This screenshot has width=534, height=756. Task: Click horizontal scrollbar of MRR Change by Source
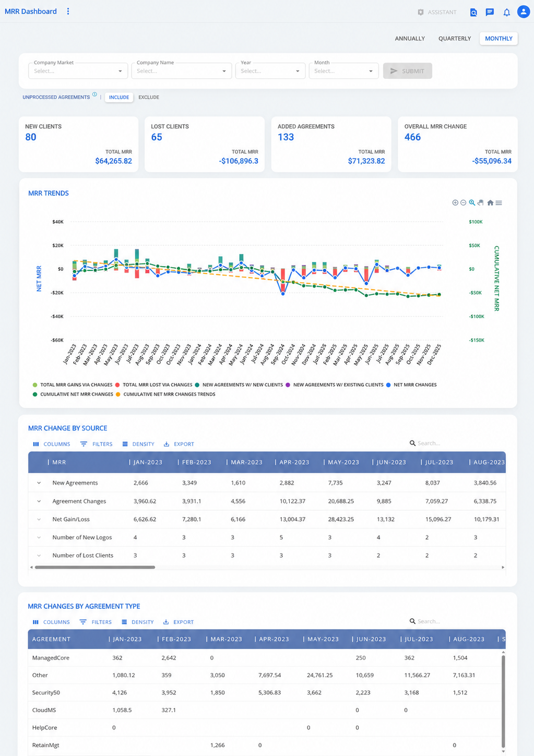[x=95, y=567]
